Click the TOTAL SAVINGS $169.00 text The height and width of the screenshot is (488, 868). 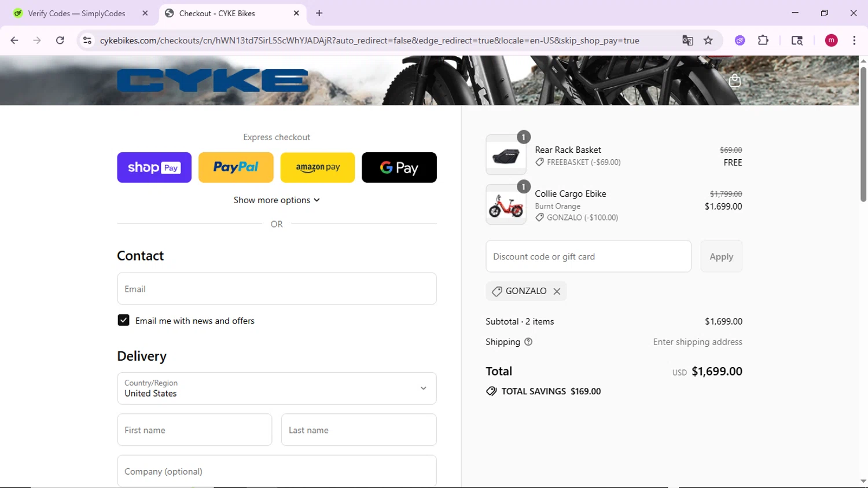click(551, 391)
